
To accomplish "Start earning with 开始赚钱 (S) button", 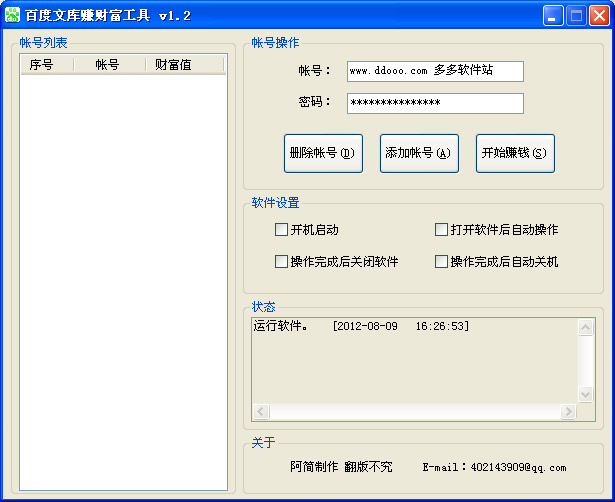I will click(x=515, y=153).
